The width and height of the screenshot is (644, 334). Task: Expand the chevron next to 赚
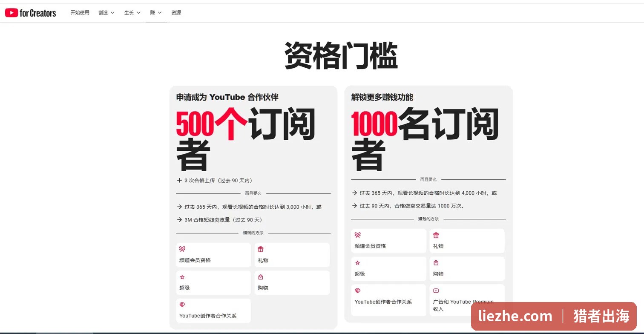pos(160,13)
